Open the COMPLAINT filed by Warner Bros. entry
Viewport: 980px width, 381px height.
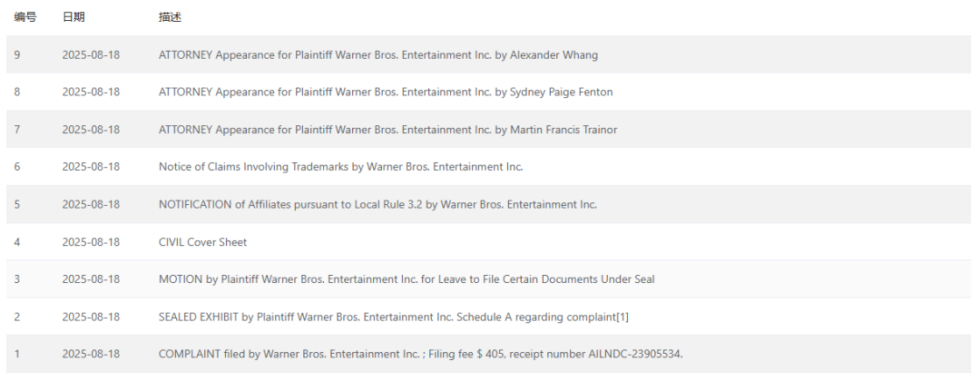coord(420,354)
